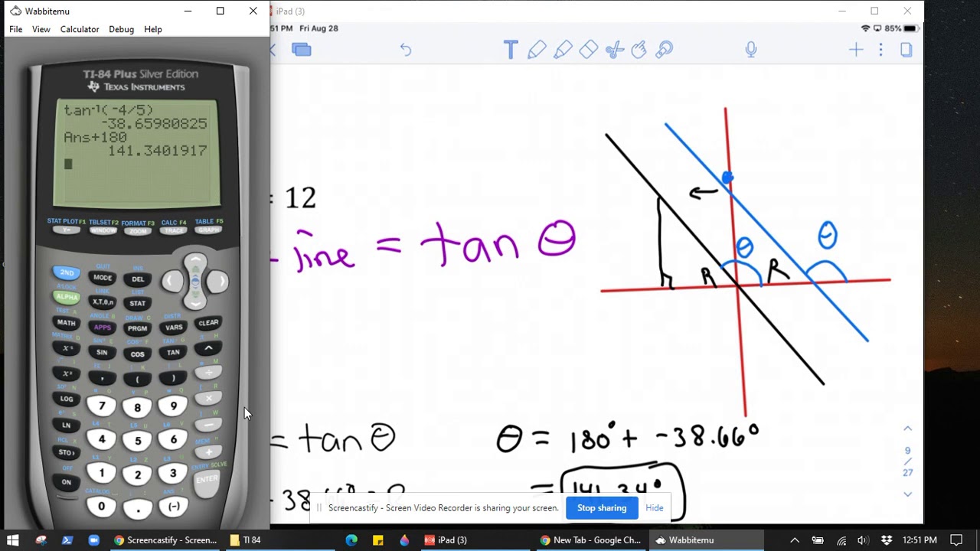The image size is (980, 551).
Task: Click the LOG key
Action: tap(67, 399)
